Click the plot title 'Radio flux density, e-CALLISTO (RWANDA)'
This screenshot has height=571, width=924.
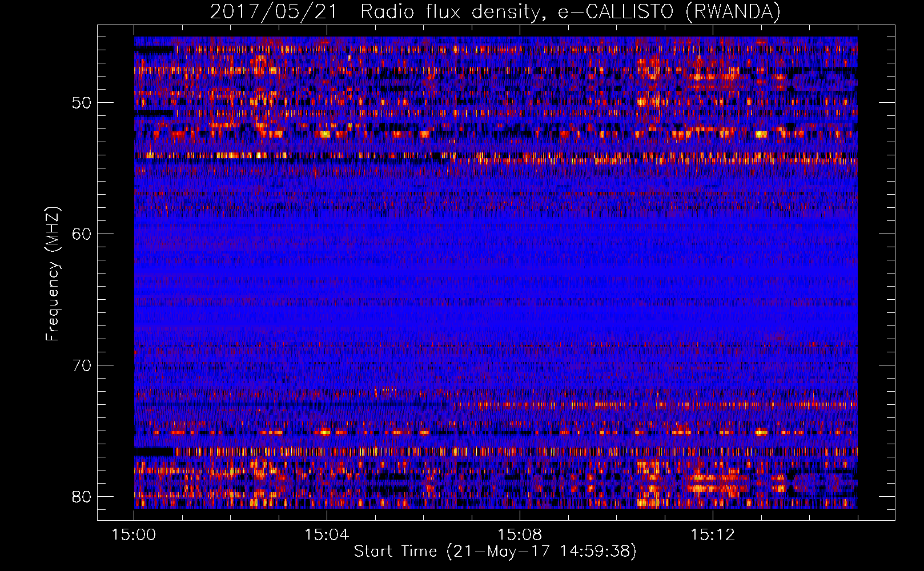(x=571, y=11)
